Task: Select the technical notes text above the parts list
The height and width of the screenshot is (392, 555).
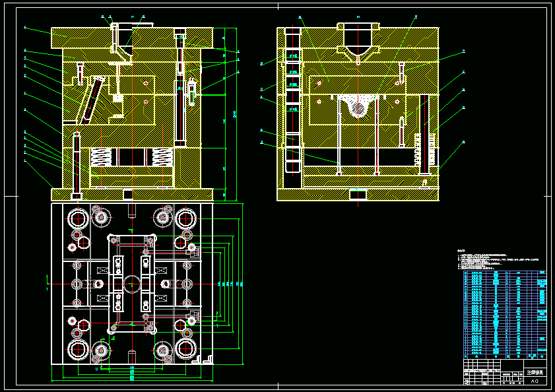Action: 498,260
